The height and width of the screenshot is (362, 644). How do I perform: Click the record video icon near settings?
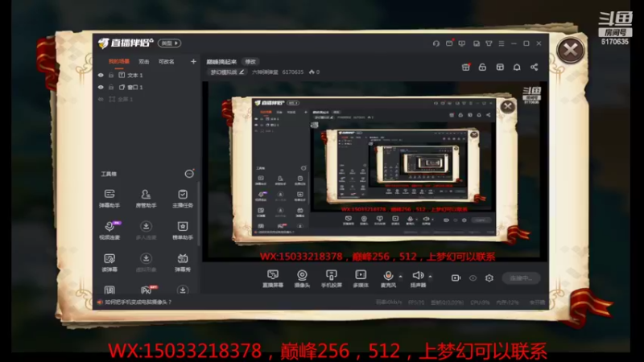pos(456,278)
